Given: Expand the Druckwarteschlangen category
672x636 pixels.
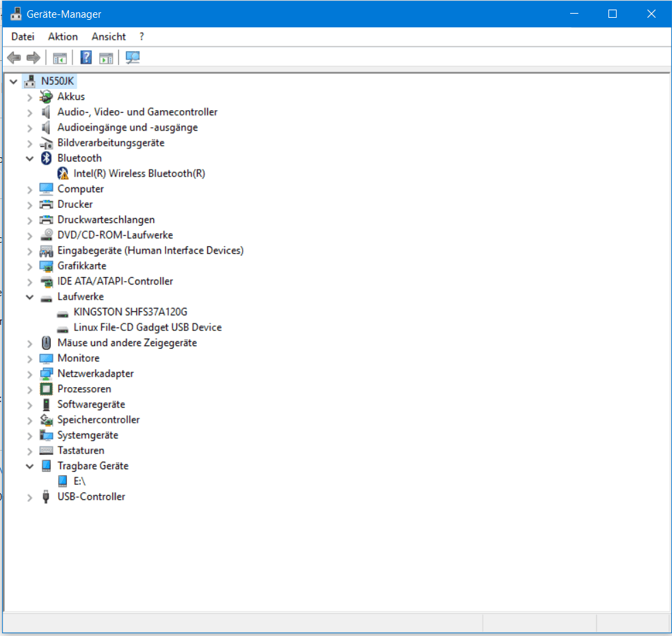Looking at the screenshot, I should (29, 220).
